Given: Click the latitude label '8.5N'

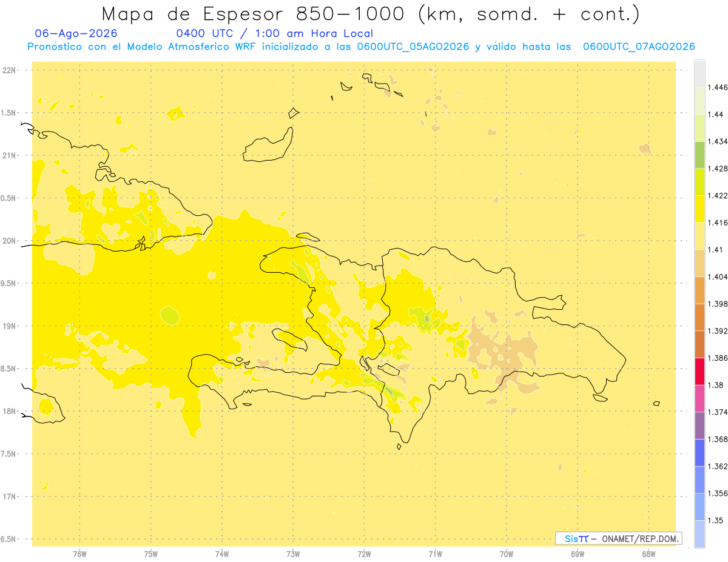Looking at the screenshot, I should (x=9, y=369).
